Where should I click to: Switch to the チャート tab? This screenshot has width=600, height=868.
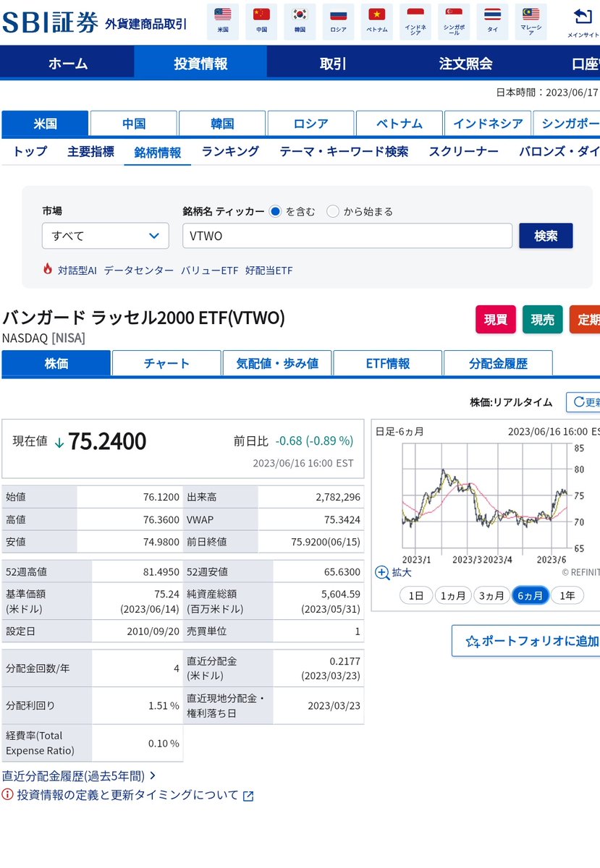tap(166, 363)
